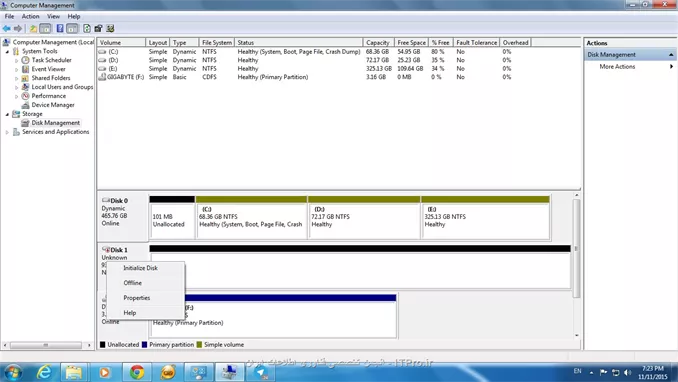Open the File menu
Viewport: 678px width, 382px height.
[9, 16]
